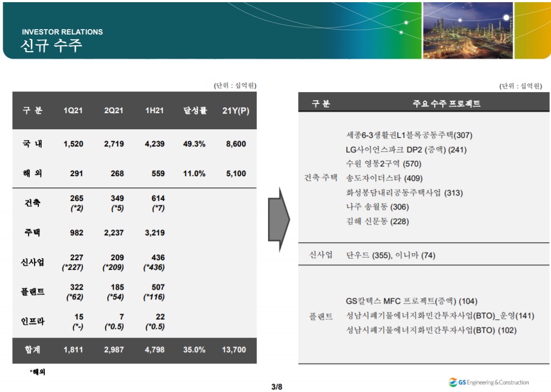Select the total 2Q21 value 2,987
Image resolution: width=551 pixels, height=392 pixels.
click(x=114, y=350)
